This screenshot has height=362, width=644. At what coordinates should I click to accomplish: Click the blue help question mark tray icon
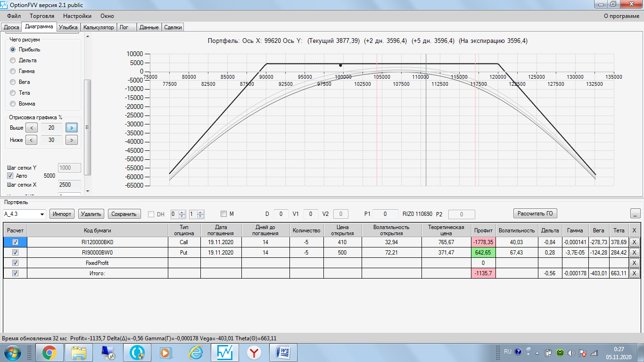pos(518,352)
